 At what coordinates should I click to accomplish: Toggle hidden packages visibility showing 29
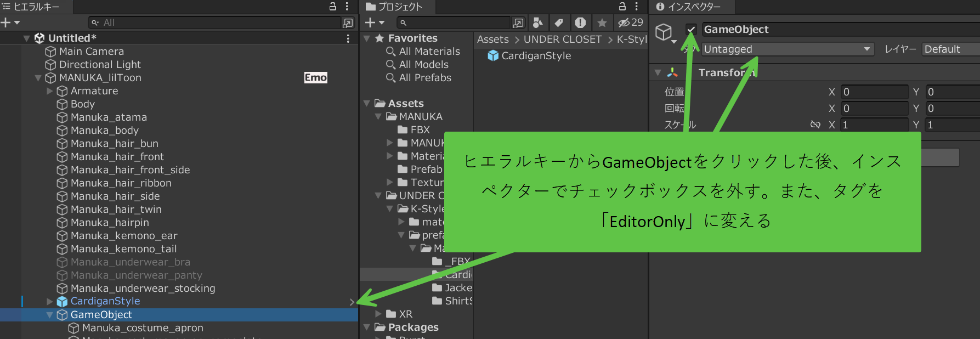tap(630, 22)
